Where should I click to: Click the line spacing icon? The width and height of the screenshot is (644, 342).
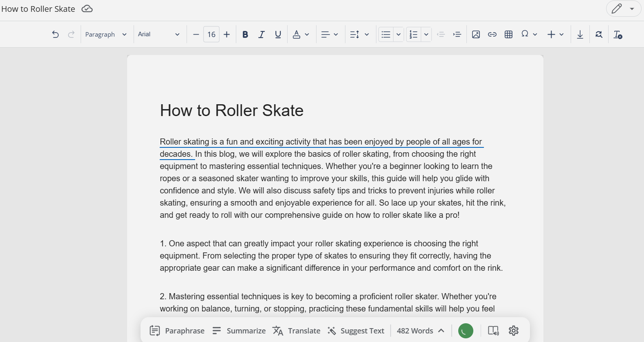(x=355, y=35)
